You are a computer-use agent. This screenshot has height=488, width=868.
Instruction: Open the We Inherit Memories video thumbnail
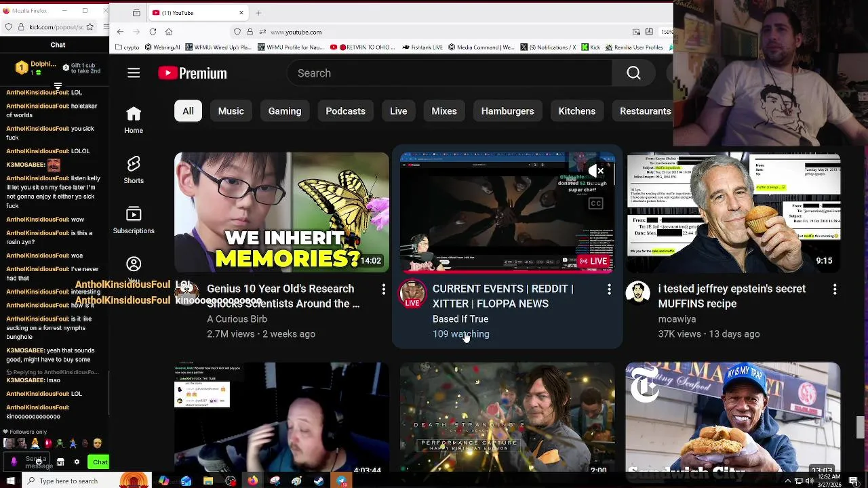pyautogui.click(x=281, y=212)
